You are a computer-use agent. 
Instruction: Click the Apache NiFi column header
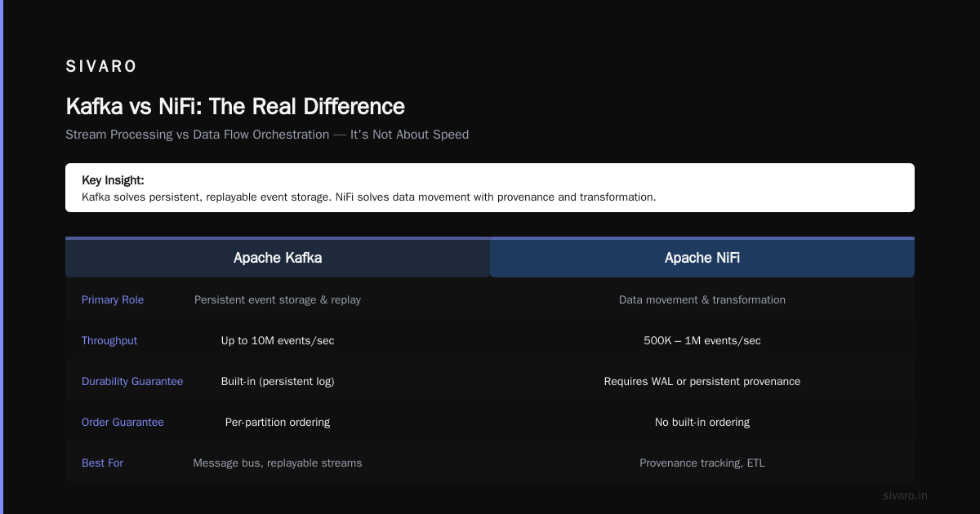click(702, 258)
